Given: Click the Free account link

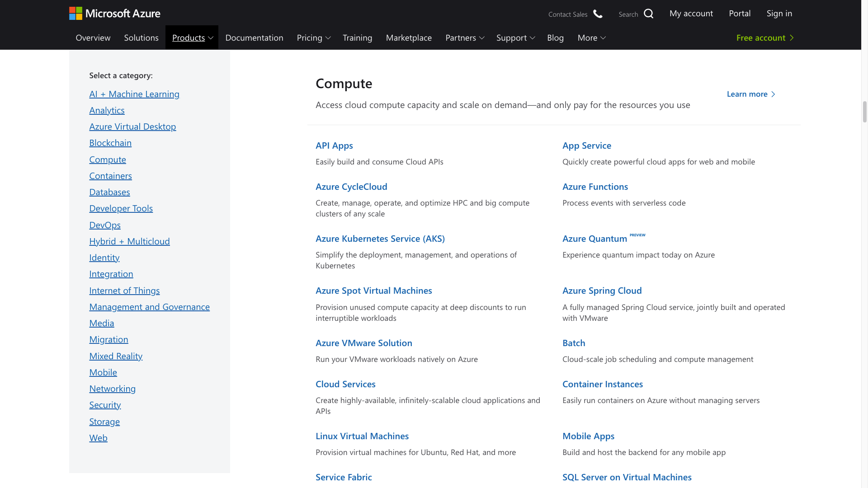Looking at the screenshot, I should 765,38.
